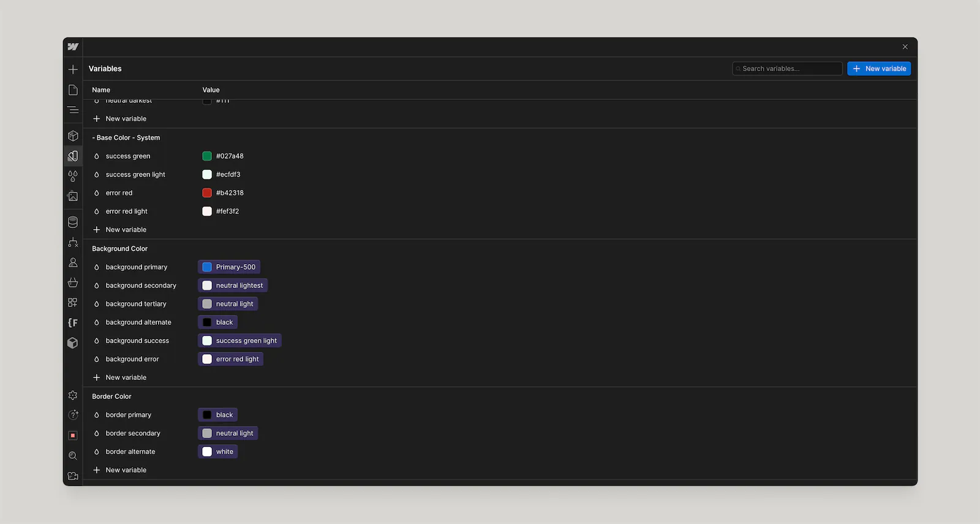Viewport: 980px width, 524px height.
Task: Open the Logic flows panel
Action: [73, 242]
